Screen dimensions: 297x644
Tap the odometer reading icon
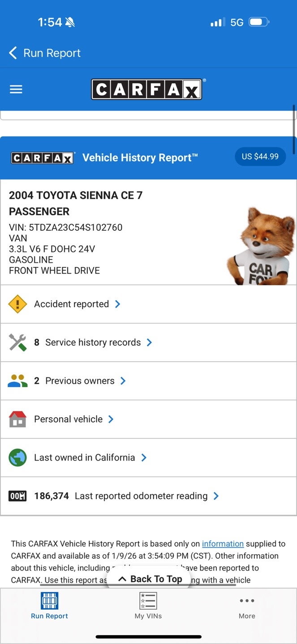pos(17,496)
